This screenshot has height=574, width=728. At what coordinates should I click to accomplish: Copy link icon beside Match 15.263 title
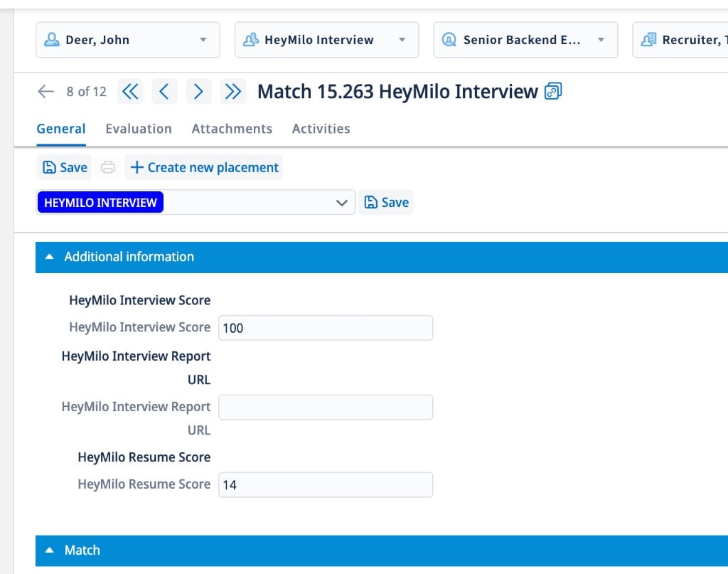tap(553, 90)
